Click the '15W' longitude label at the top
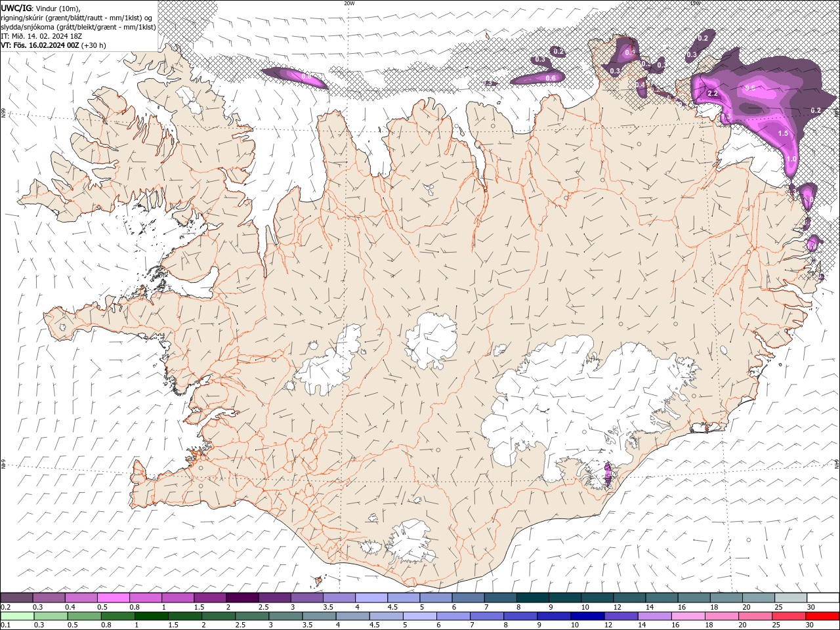Viewport: 840px width, 630px height. [694, 3]
